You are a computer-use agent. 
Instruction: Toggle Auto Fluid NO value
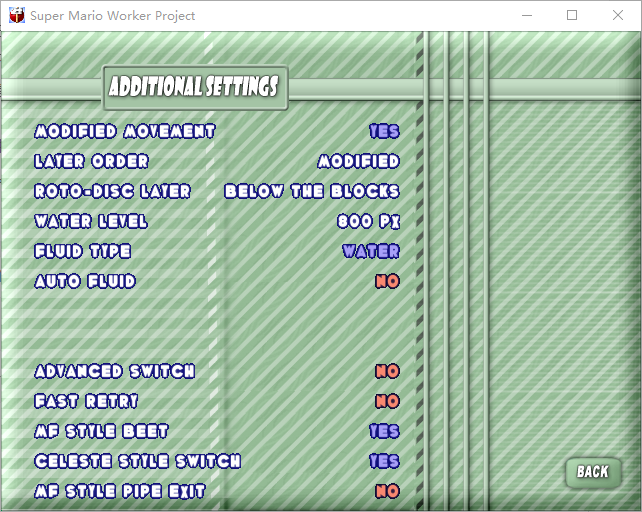pos(387,281)
